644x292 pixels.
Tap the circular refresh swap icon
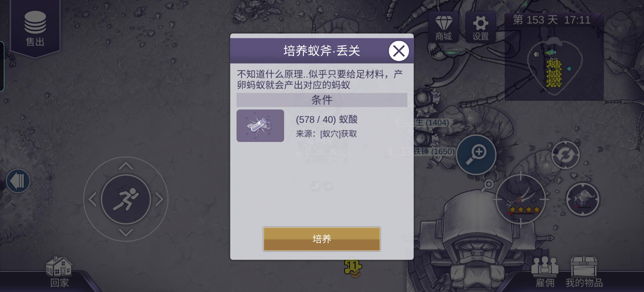565,155
